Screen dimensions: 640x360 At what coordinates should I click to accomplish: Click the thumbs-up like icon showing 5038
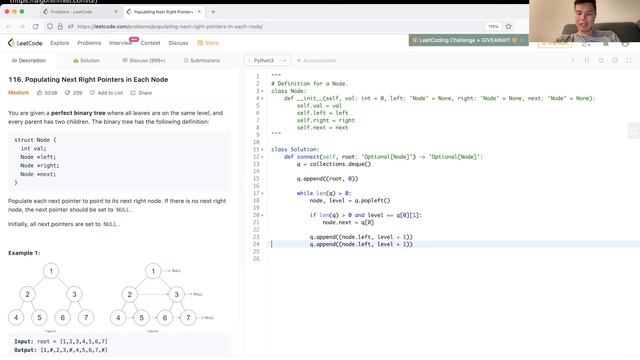coord(40,93)
